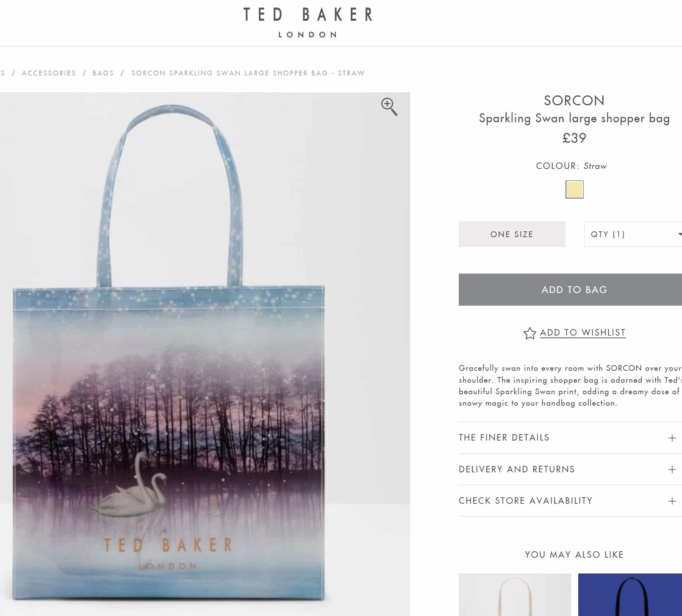Click the plus icon beside The Finer Details
Image resolution: width=682 pixels, height=616 pixels.
click(x=672, y=438)
